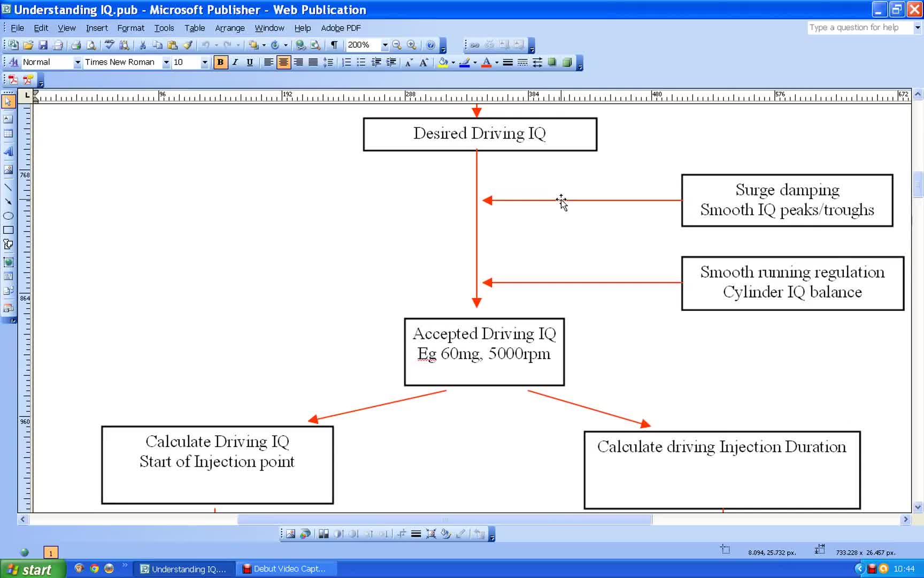
Task: Click the Save icon in toolbar
Action: [x=43, y=45]
